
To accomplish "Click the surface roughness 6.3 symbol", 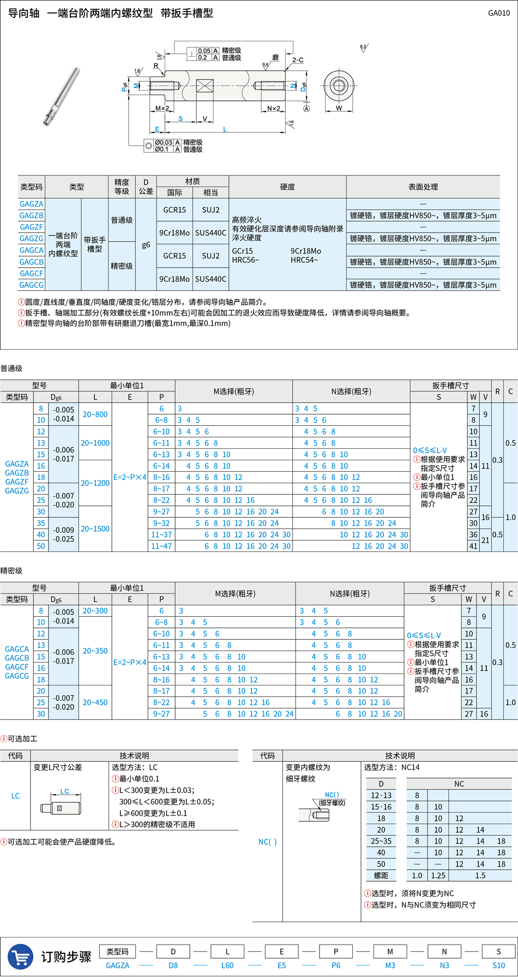I will coord(364,48).
